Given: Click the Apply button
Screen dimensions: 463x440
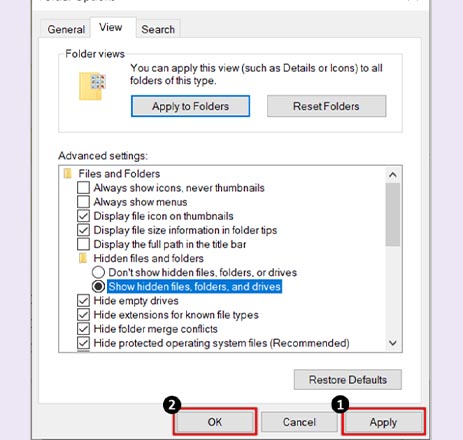Looking at the screenshot, I should 383,422.
